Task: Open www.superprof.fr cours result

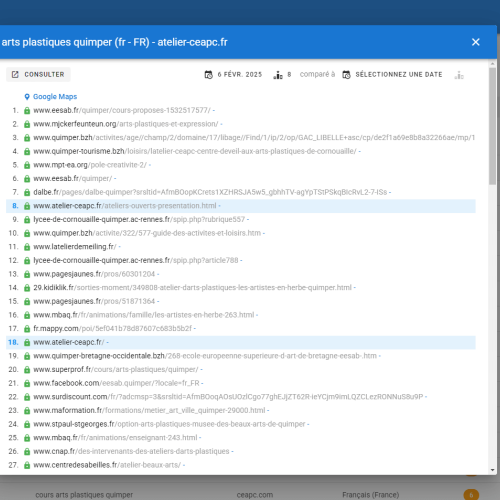Action: [116, 370]
